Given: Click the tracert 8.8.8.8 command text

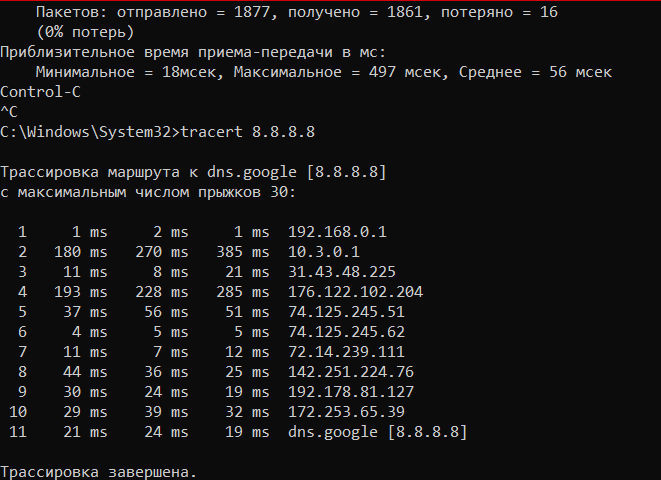Looking at the screenshot, I should tap(247, 132).
